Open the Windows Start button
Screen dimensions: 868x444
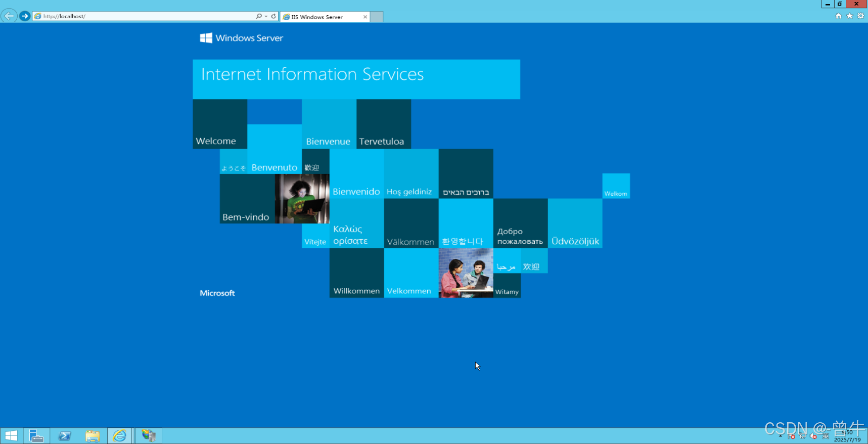[11, 436]
